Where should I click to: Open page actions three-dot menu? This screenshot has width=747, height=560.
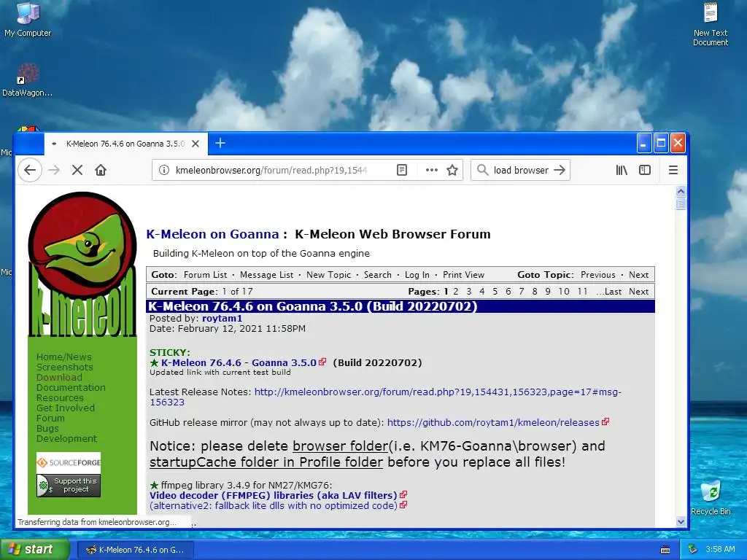432,170
